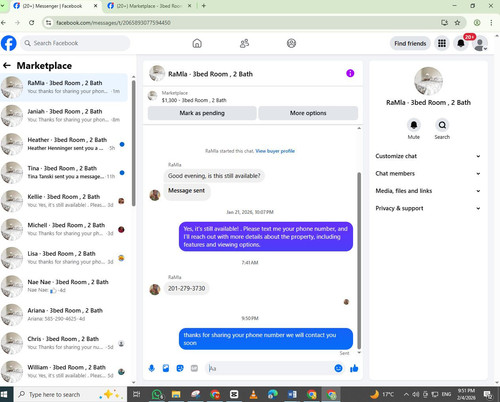
Task: Open the Lisa - 3bed Room chat
Action: tap(64, 258)
